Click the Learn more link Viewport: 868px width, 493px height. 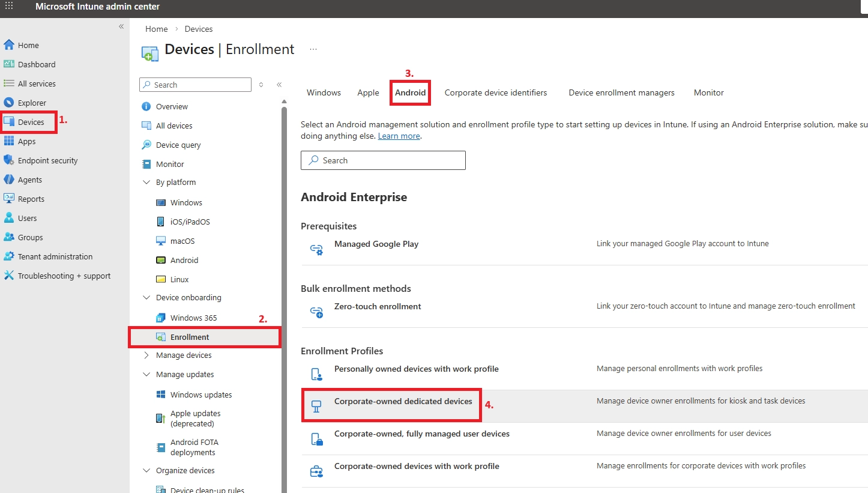coord(399,136)
